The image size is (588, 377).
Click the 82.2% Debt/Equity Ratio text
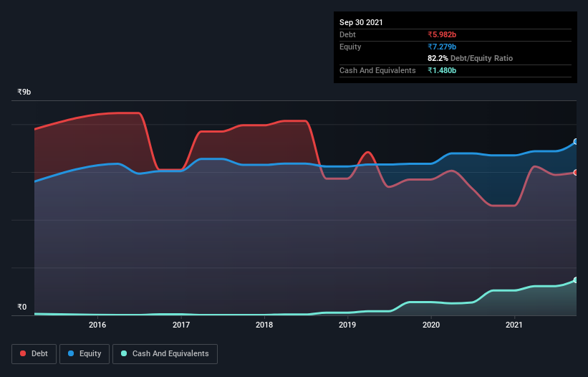coord(471,58)
